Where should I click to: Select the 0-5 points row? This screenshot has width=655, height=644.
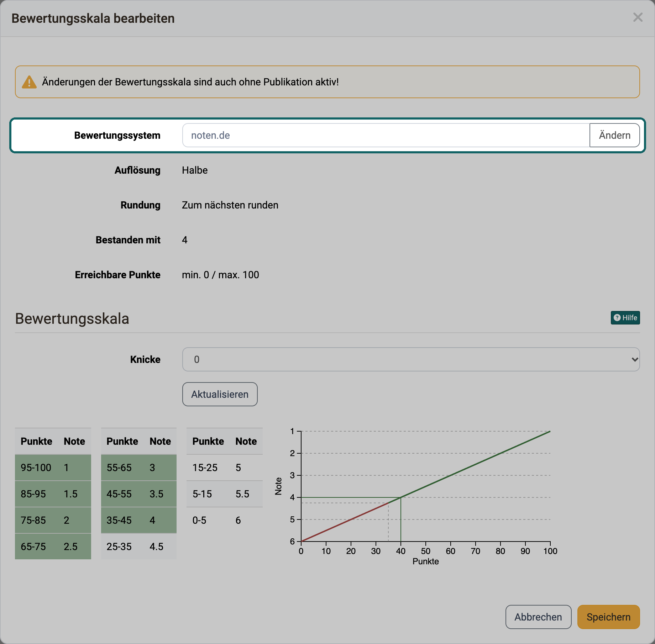(225, 520)
